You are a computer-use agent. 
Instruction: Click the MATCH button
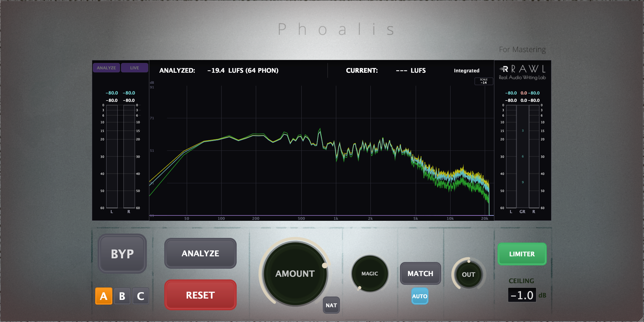(x=420, y=273)
